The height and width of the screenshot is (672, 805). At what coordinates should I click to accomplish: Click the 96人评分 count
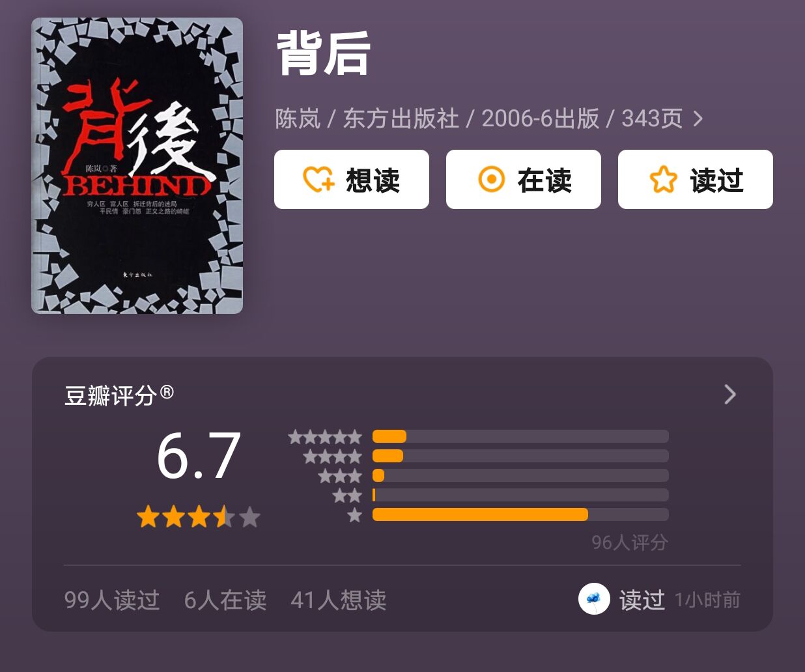(x=630, y=542)
